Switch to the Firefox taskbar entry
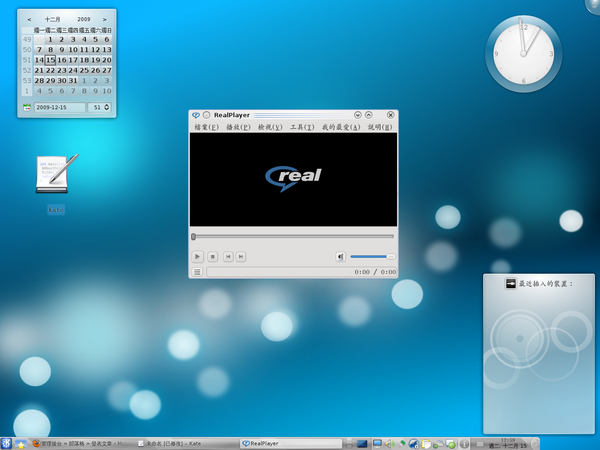This screenshot has height=450, width=600. pos(82,443)
